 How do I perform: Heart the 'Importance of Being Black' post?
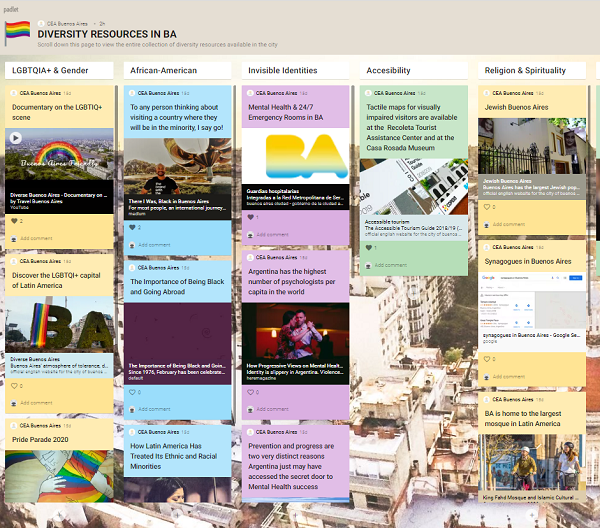[x=132, y=392]
